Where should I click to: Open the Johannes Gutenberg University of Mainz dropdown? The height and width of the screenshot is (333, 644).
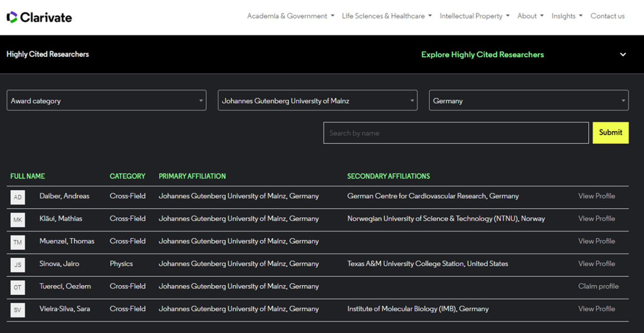tap(317, 100)
